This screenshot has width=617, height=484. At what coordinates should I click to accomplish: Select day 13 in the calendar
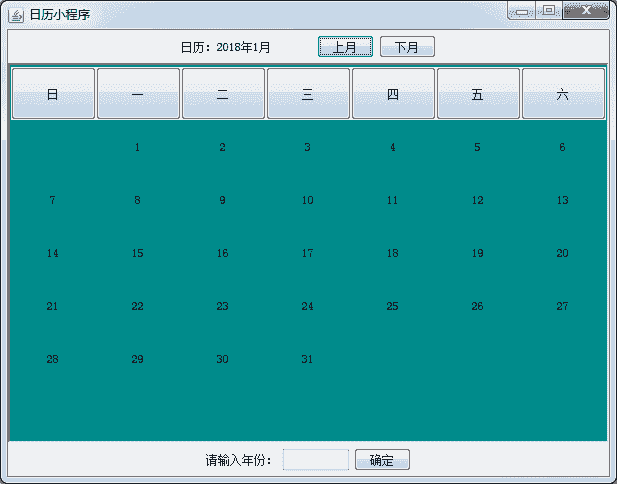(x=562, y=200)
